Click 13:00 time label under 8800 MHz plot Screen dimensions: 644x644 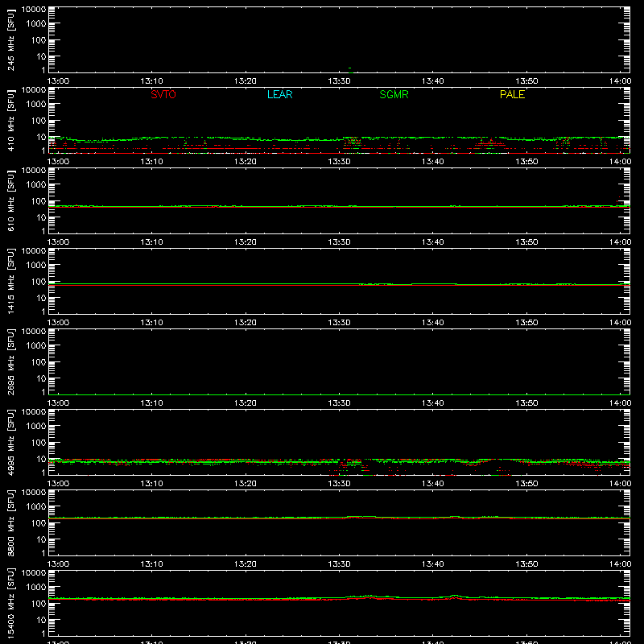coord(58,564)
